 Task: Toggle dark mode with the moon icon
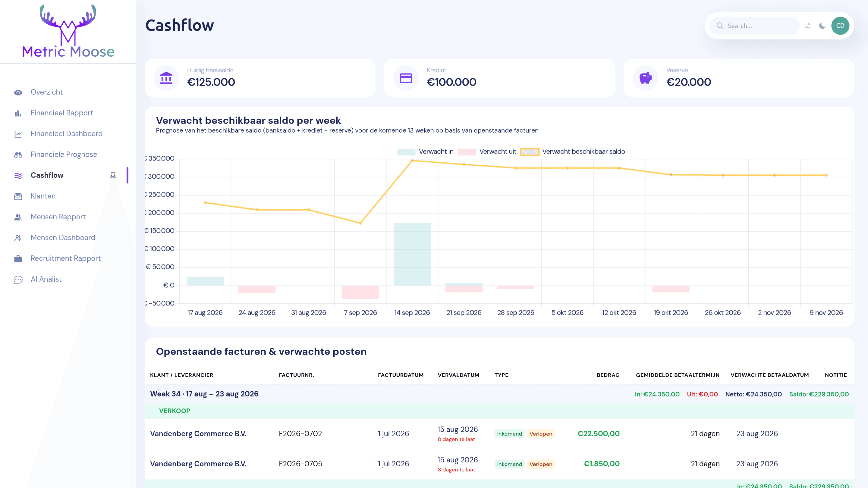point(822,26)
